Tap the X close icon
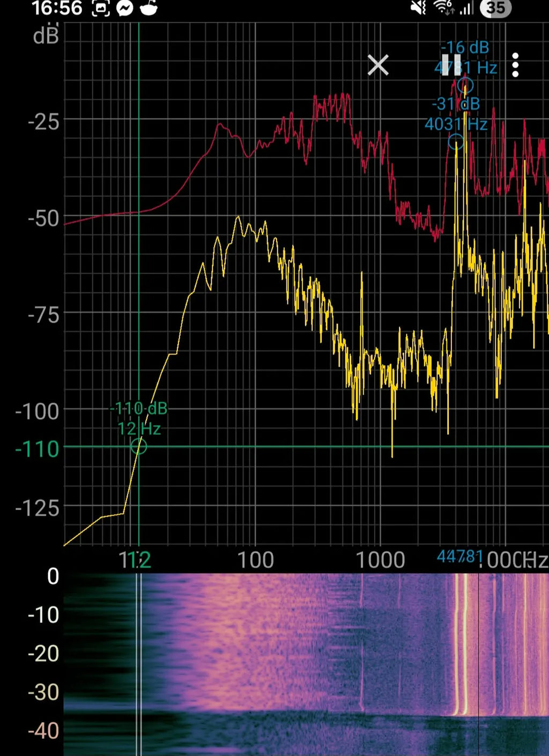This screenshot has width=549, height=756. click(378, 65)
